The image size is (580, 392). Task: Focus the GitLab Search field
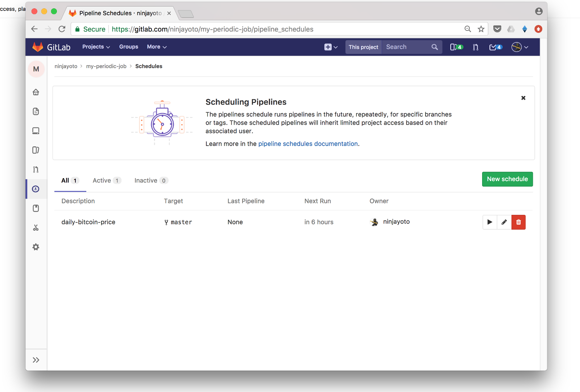click(407, 47)
